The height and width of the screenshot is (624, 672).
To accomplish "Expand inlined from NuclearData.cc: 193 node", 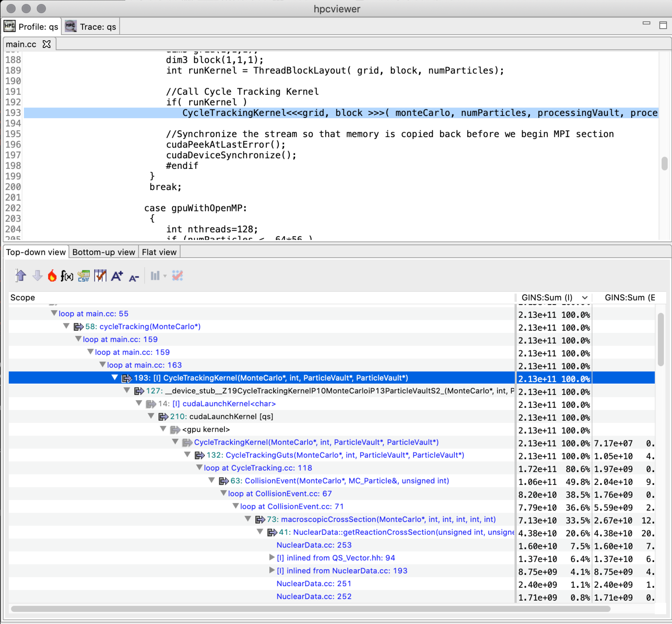I will pyautogui.click(x=272, y=570).
